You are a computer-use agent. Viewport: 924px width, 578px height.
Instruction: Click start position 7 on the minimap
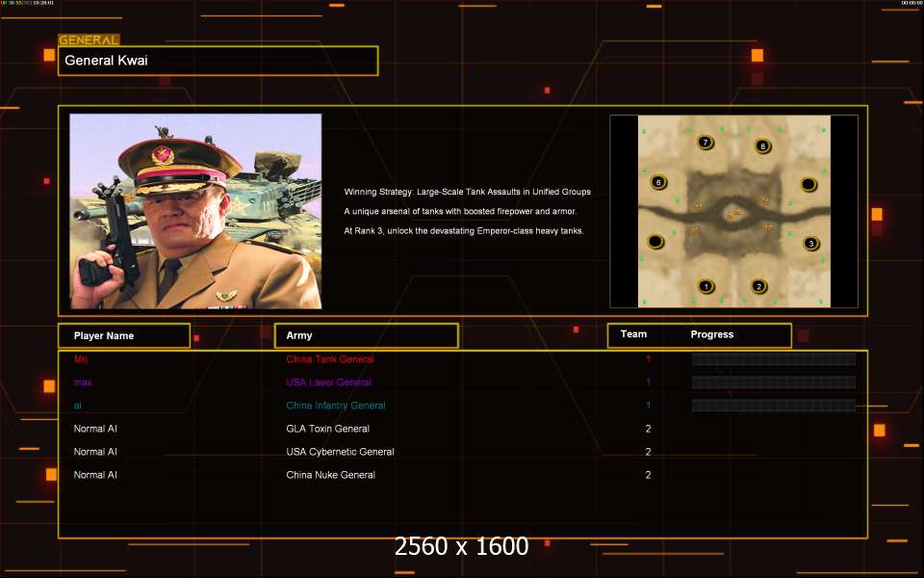(706, 143)
